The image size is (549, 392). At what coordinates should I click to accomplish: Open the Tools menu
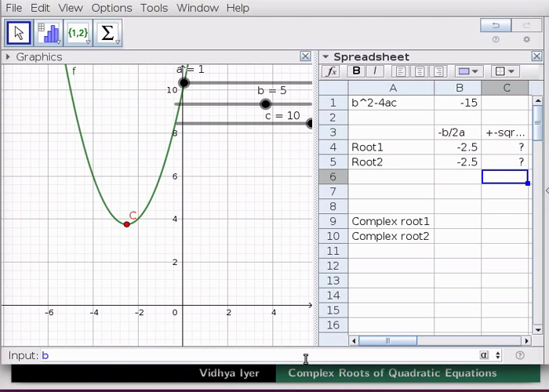click(154, 8)
